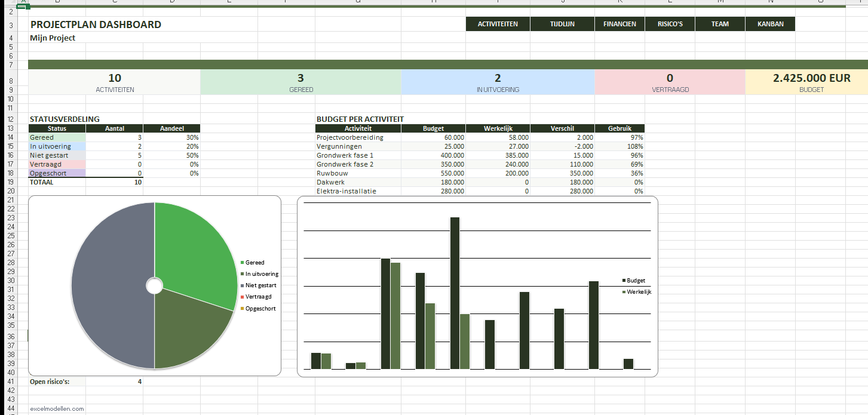868x415 pixels.
Task: Click the tallest Budget bar in chart
Action: click(x=455, y=293)
